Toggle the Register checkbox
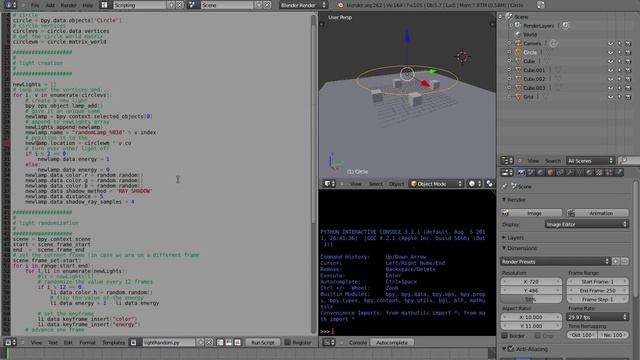 tap(287, 342)
